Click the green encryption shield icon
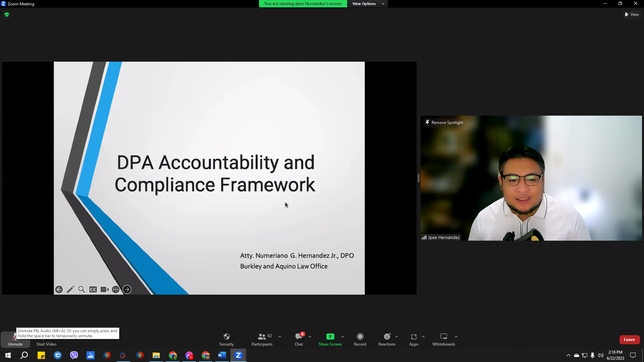The height and width of the screenshot is (362, 644). [x=7, y=14]
